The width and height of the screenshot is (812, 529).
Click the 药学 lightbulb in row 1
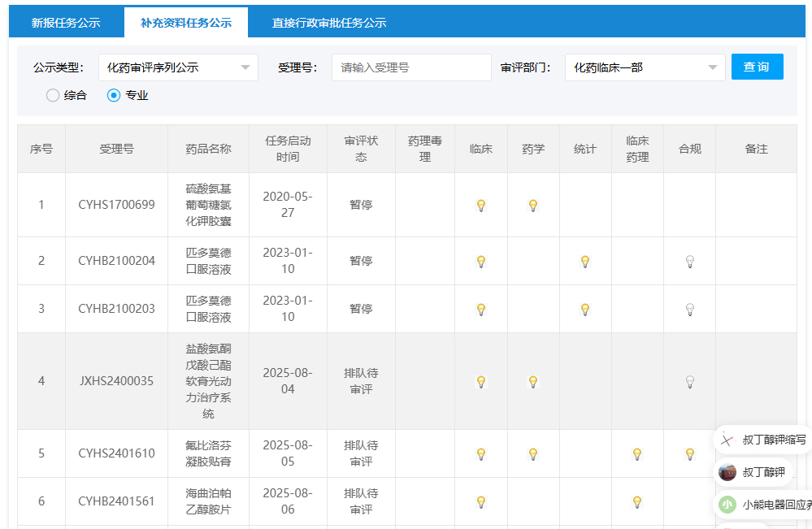point(533,206)
